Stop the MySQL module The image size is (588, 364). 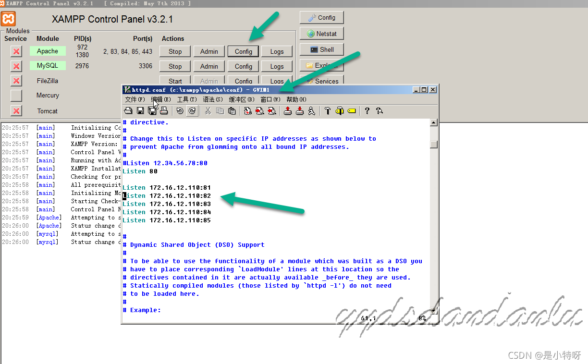(x=175, y=66)
